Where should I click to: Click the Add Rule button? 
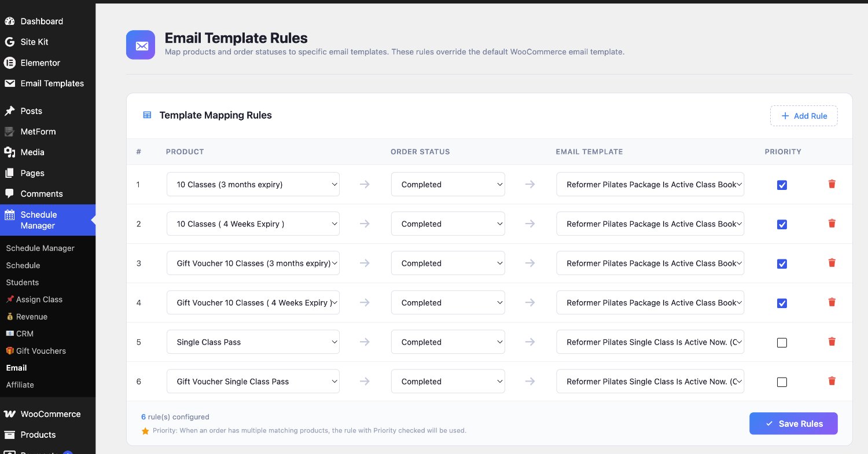point(804,116)
